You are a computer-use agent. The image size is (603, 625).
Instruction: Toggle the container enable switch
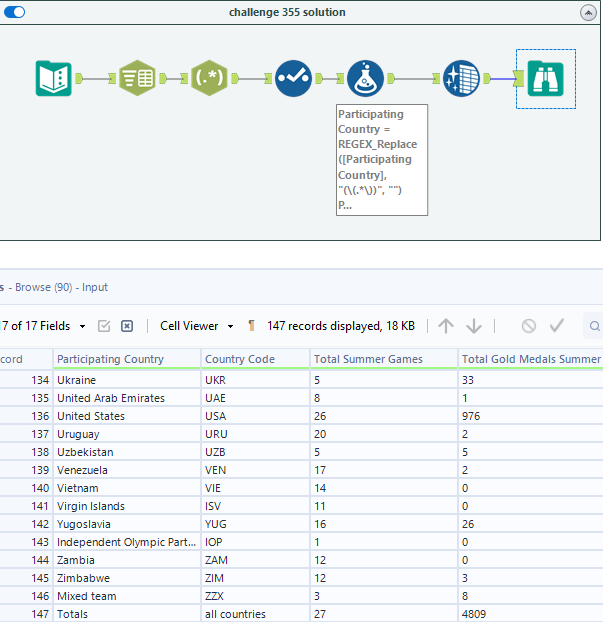15,12
